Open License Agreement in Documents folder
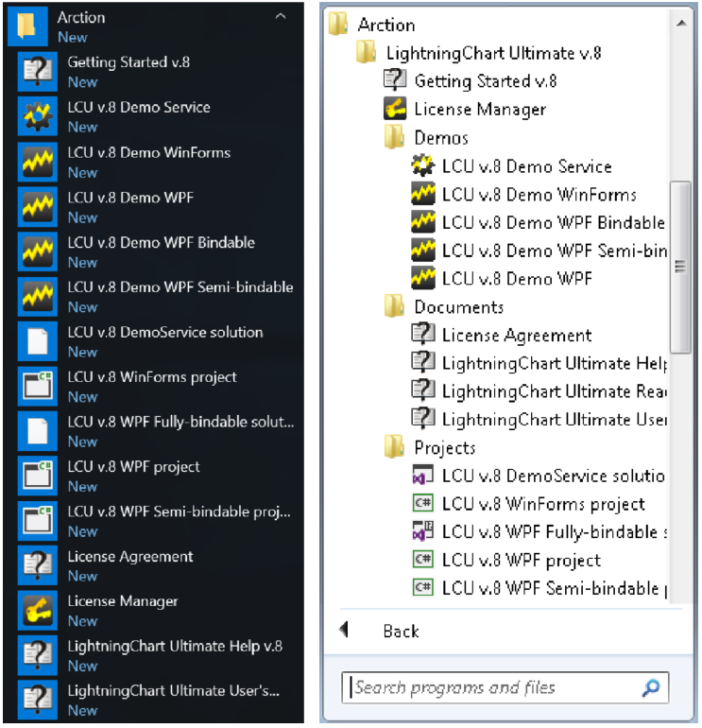 click(x=517, y=335)
